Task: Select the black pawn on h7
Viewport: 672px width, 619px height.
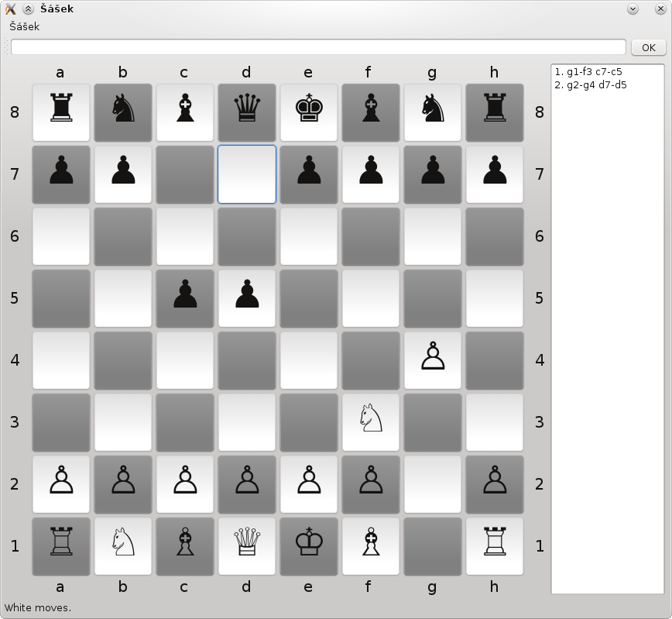Action: pos(495,174)
